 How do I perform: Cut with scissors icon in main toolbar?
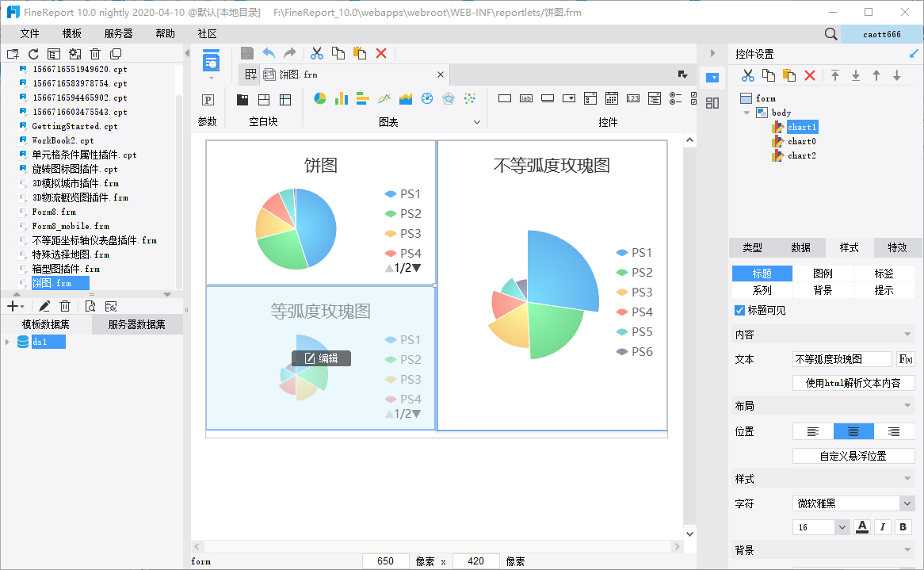[x=317, y=53]
